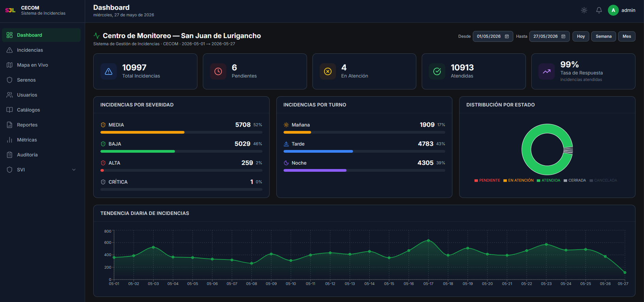The height and width of the screenshot is (302, 644).
Task: Click the Mapa en Vivo map icon
Action: [10, 65]
